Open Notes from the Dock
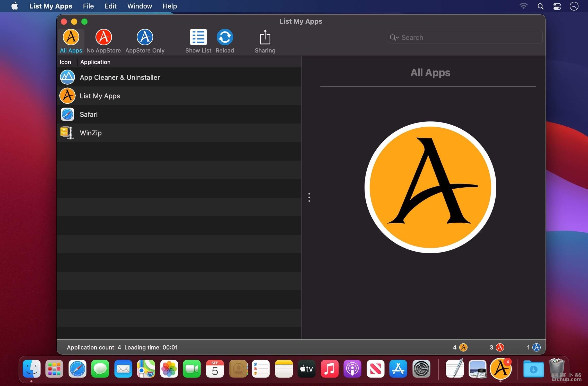The width and height of the screenshot is (588, 386). coord(284,369)
